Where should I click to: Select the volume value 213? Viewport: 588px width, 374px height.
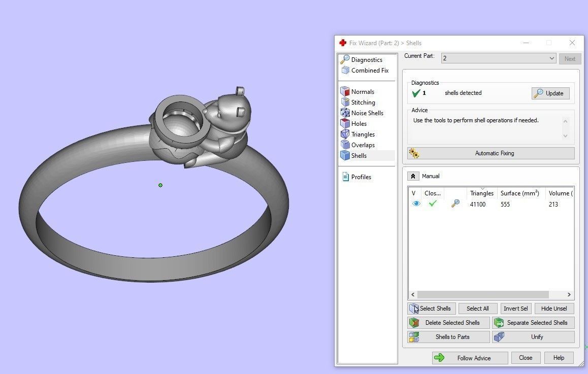[x=553, y=204]
